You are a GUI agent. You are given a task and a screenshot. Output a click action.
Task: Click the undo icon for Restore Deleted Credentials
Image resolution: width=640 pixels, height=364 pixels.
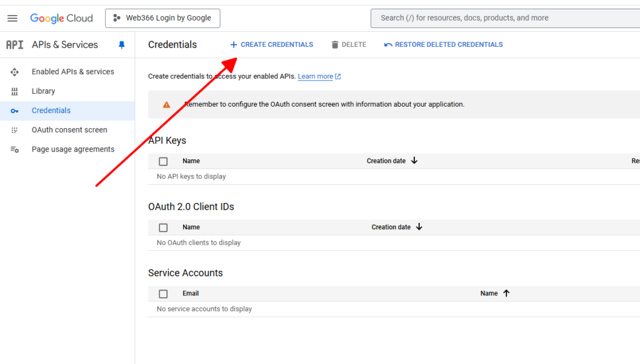[387, 45]
